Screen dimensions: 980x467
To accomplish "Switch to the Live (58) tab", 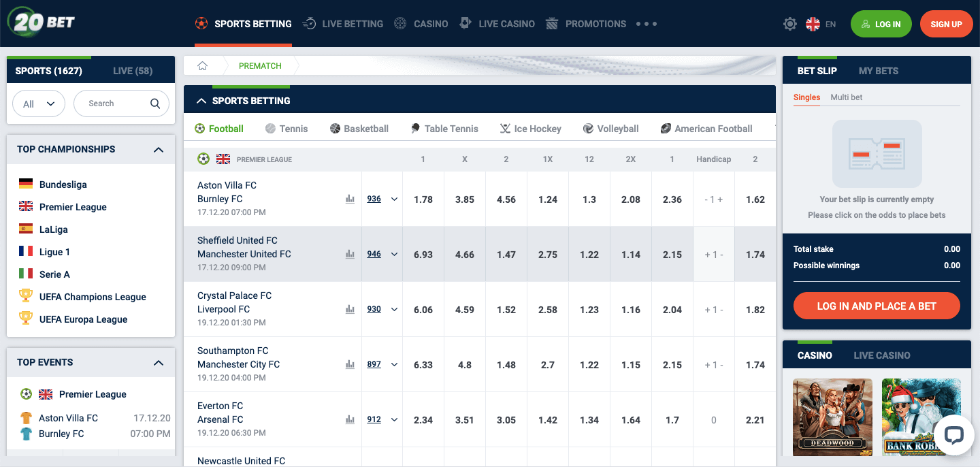I will (133, 71).
